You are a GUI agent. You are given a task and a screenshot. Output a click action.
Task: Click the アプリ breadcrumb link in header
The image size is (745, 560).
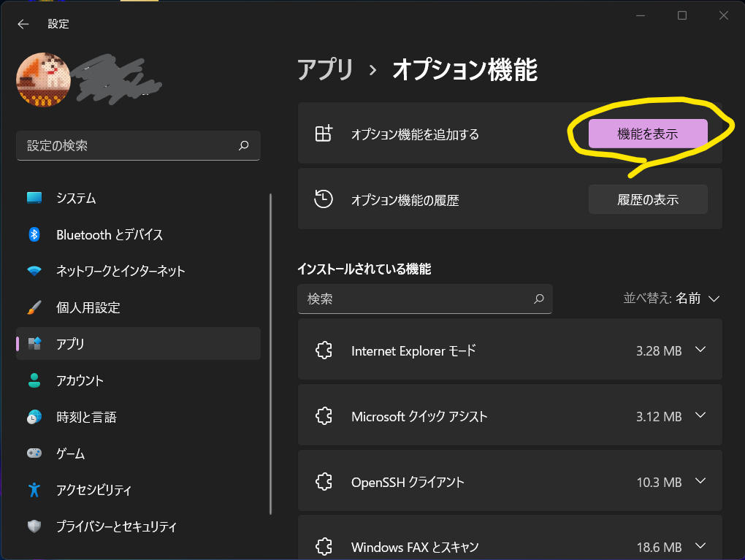click(x=325, y=70)
